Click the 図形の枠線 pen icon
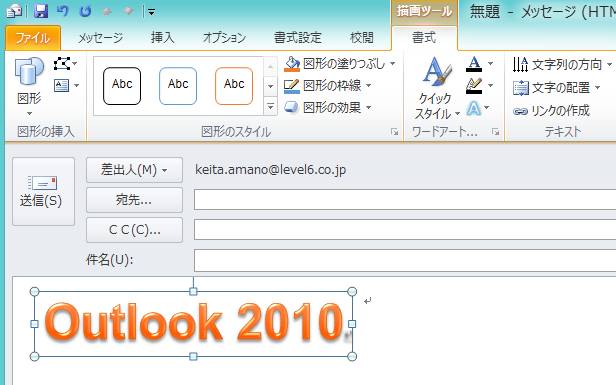The width and height of the screenshot is (616, 385). [292, 86]
